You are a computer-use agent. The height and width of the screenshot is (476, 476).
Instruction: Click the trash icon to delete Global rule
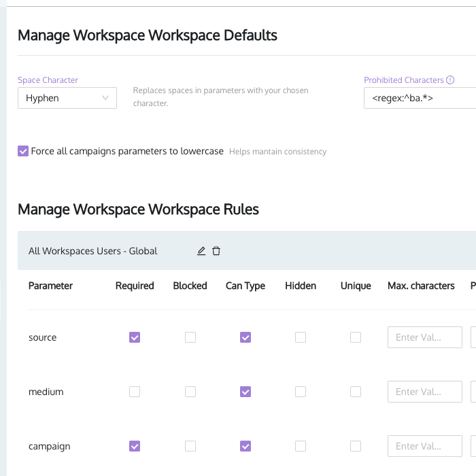click(x=216, y=251)
